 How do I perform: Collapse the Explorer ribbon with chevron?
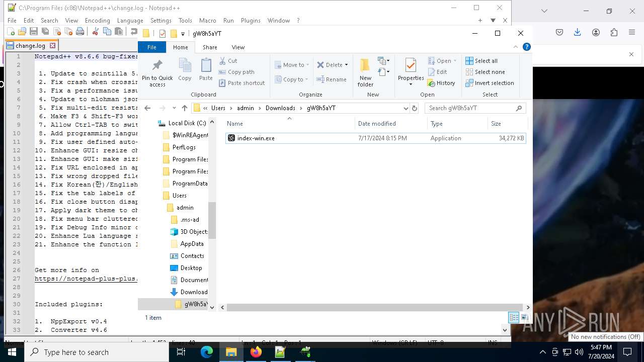[x=516, y=47]
